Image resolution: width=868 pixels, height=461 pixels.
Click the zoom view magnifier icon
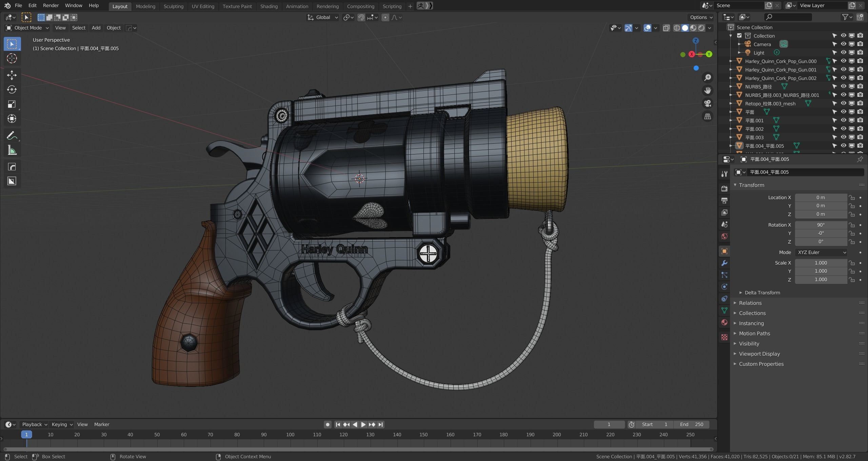(708, 78)
